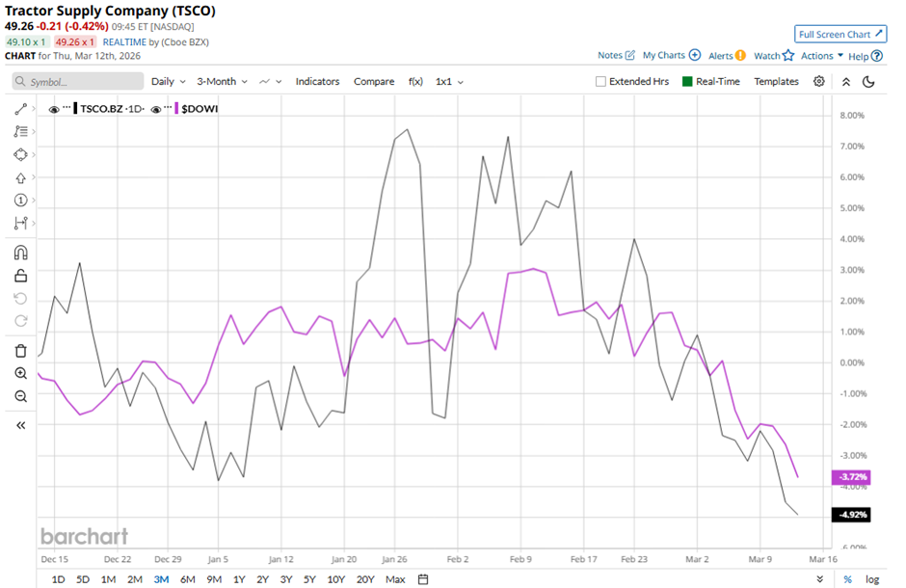Image resolution: width=906 pixels, height=588 pixels.
Task: Select the 3M range tab
Action: 161,579
